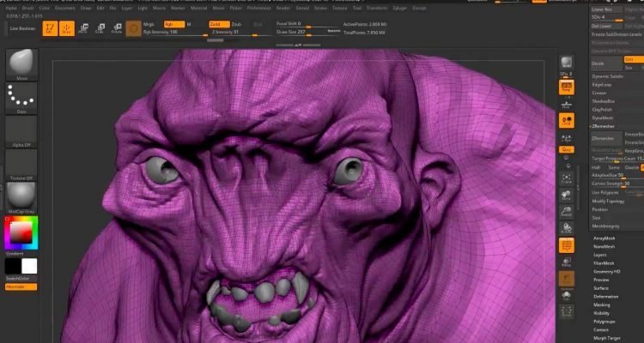Click the Zoom3D icon on right shelf
The height and width of the screenshot is (343, 644).
(567, 211)
